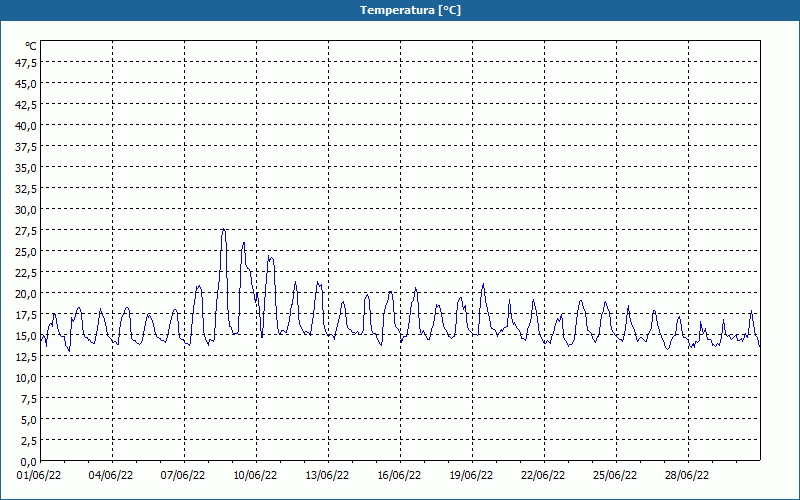Click the 2,5 y-axis value
The width and height of the screenshot is (800, 500).
pos(29,441)
